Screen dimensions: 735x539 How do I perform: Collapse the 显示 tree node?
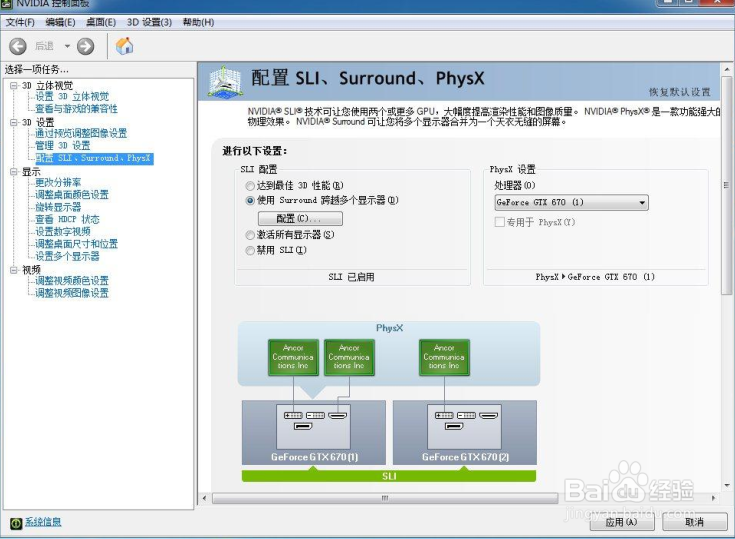coord(15,172)
